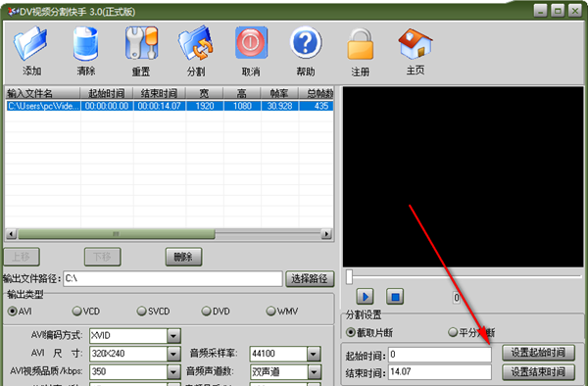Click the 00:00:14.07 end time cell
This screenshot has height=386, width=588.
point(160,106)
